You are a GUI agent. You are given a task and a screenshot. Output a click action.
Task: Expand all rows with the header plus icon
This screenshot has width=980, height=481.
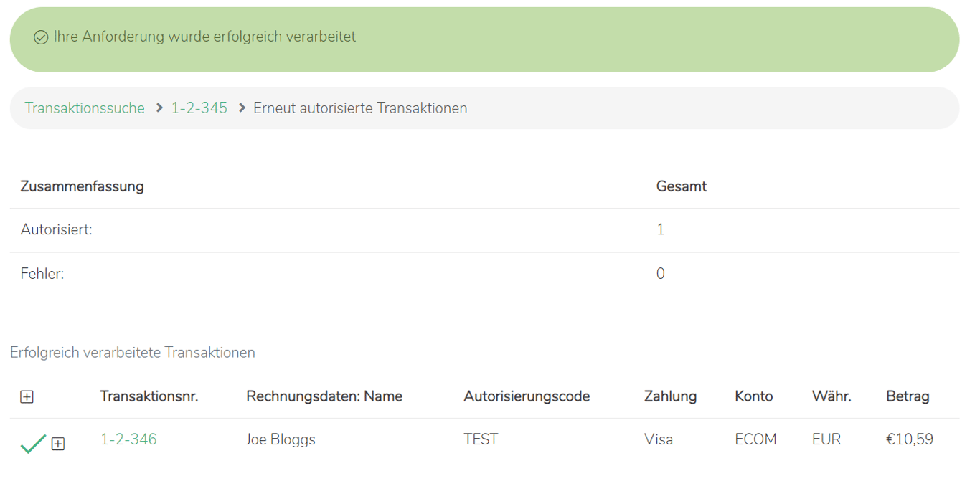[x=27, y=396]
